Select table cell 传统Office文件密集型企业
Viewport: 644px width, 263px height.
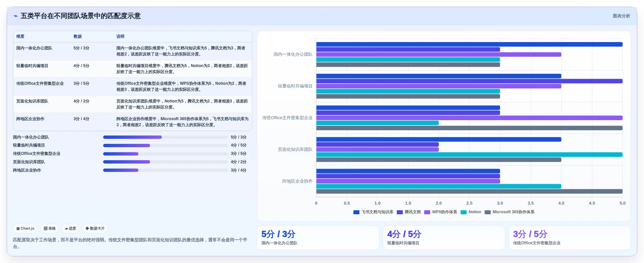[40, 83]
